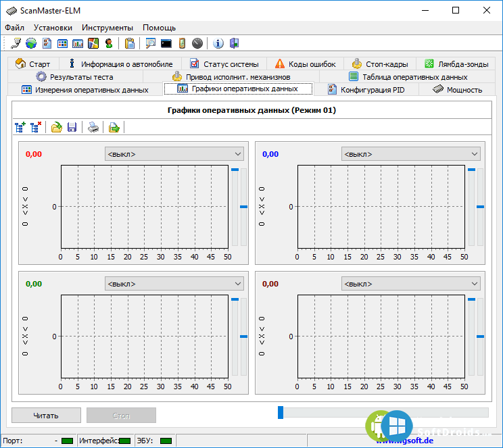Click the top-right graph's mid-handle vertical slider
The image size is (503, 448).
coord(480,207)
